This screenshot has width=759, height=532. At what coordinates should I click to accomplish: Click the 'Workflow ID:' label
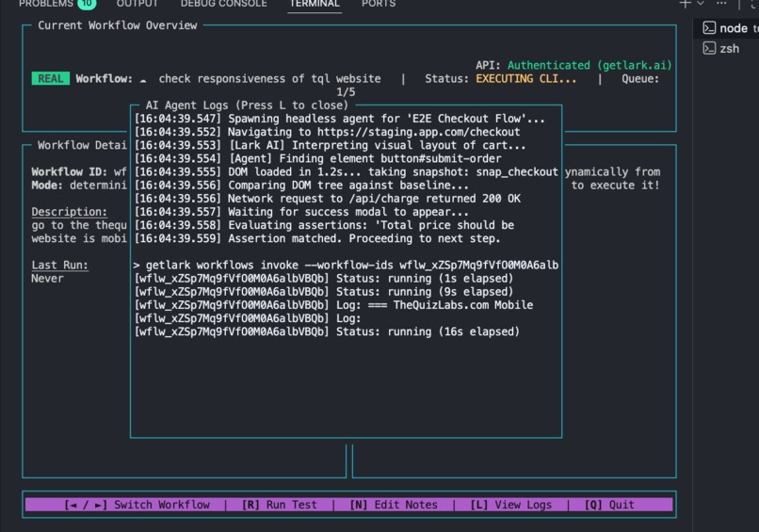click(70, 172)
